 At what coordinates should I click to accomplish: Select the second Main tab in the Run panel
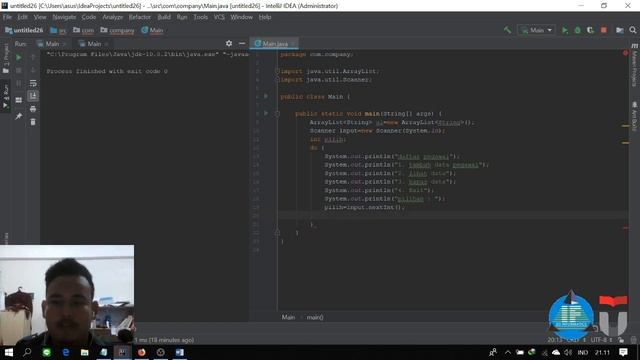tap(94, 44)
